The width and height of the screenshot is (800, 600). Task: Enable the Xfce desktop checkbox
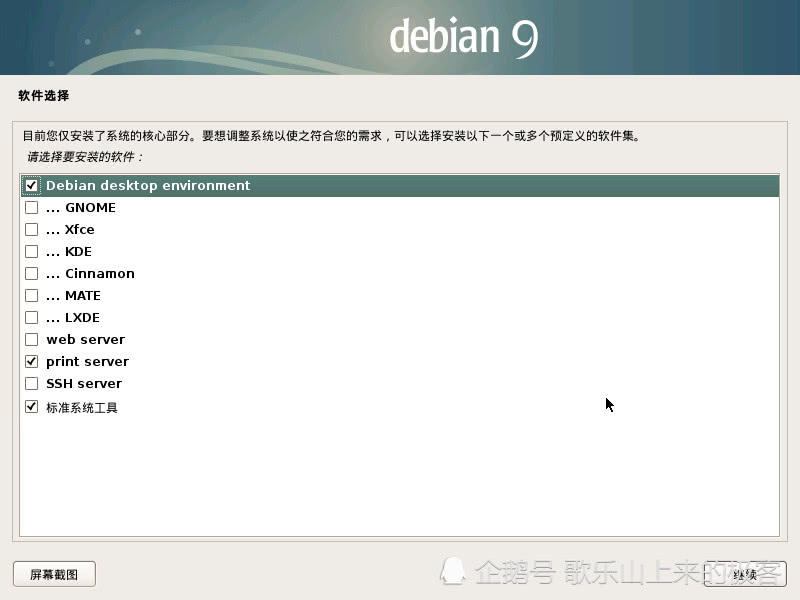tap(32, 230)
